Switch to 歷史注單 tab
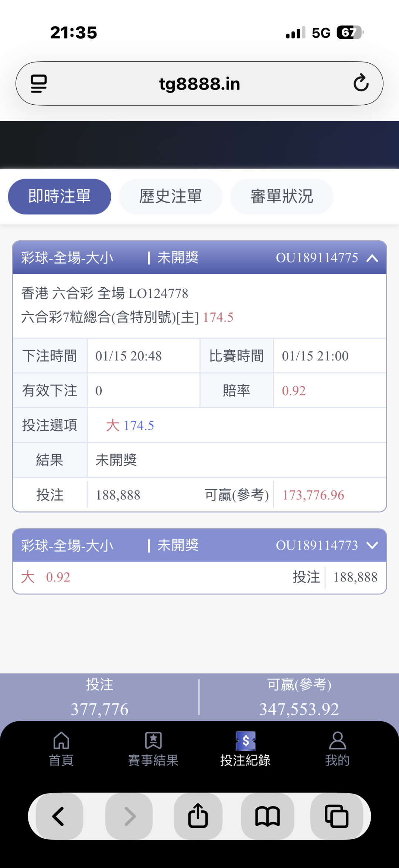Image resolution: width=399 pixels, height=868 pixels. pos(170,196)
